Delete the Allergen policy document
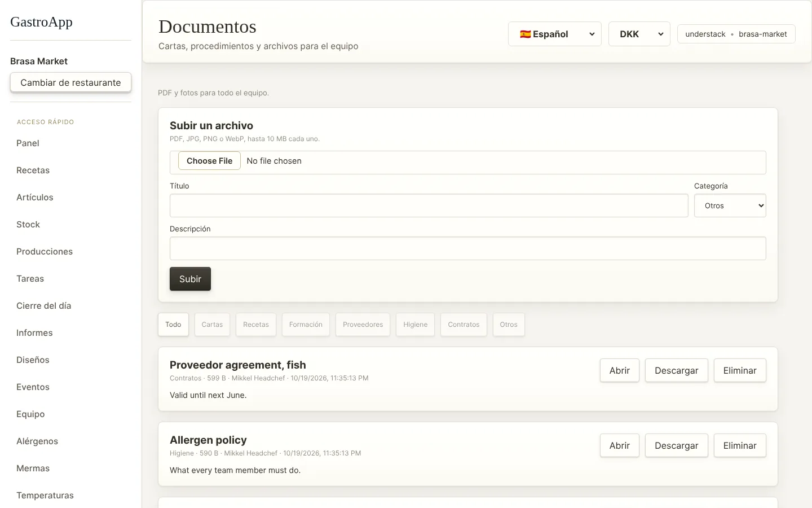Image resolution: width=812 pixels, height=508 pixels. [740, 445]
